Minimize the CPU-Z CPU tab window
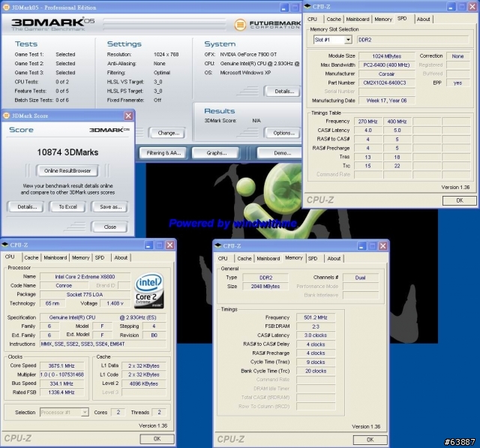The height and width of the screenshot is (448, 480). (148, 245)
